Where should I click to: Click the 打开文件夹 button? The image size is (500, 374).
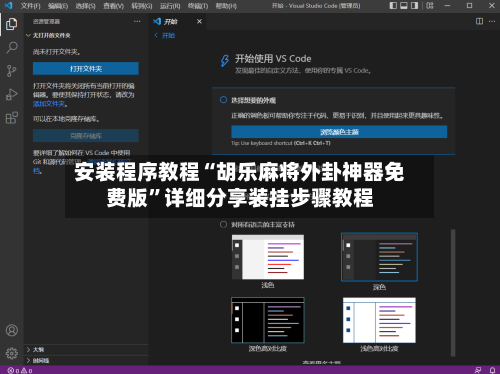pos(86,69)
